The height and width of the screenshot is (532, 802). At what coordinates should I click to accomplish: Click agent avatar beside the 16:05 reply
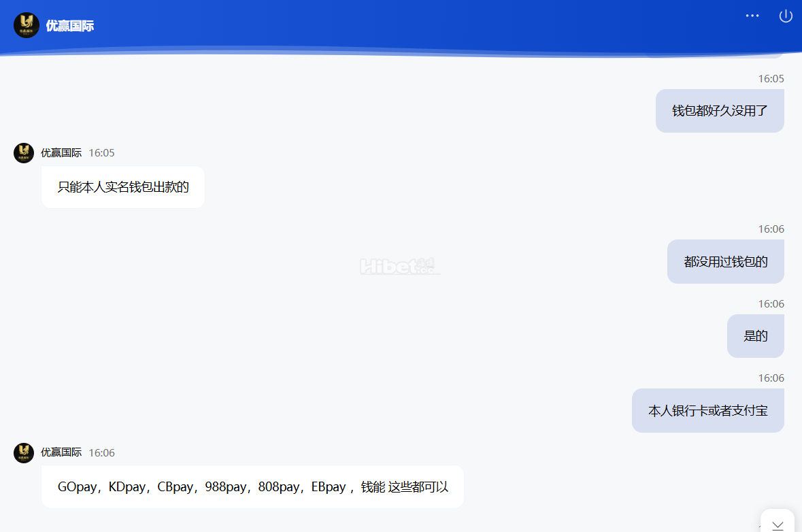click(x=24, y=153)
